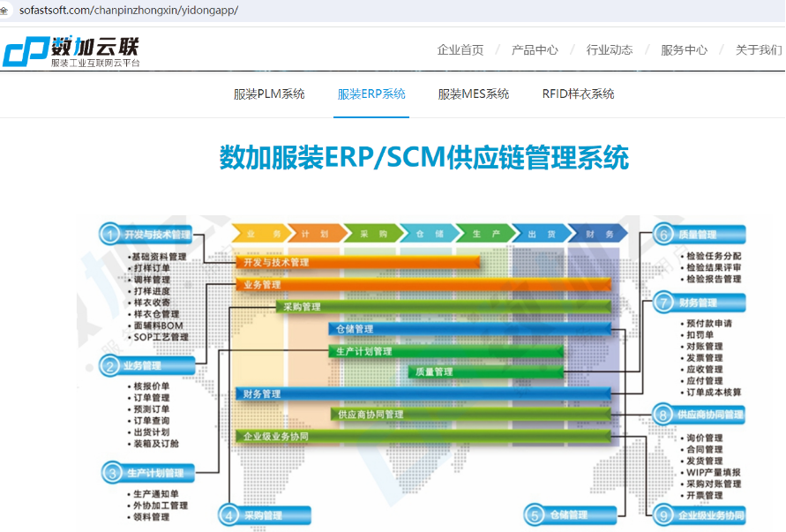Click the green 质量管理 bar

point(486,371)
